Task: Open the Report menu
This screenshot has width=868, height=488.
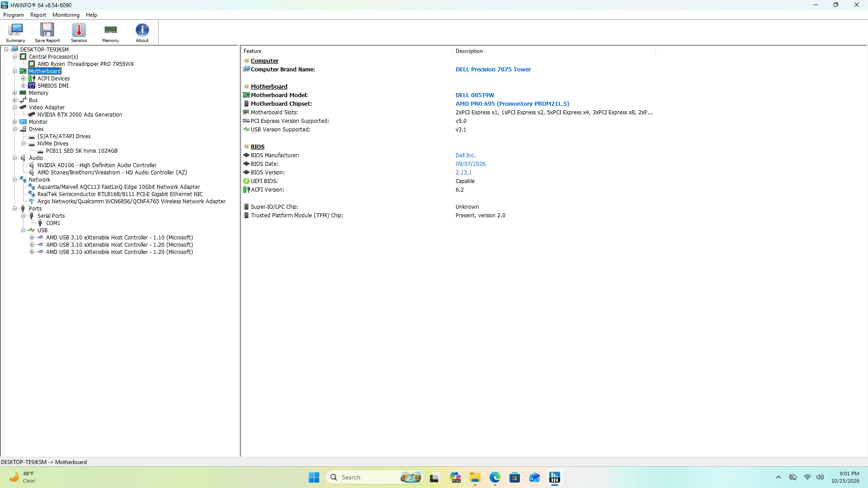Action: (x=38, y=15)
